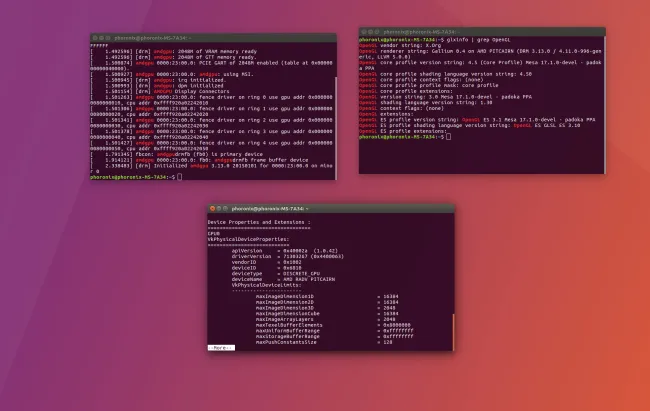
Task: Click 'VkPhysicalDeviceLimits:' heading
Action: point(266,285)
